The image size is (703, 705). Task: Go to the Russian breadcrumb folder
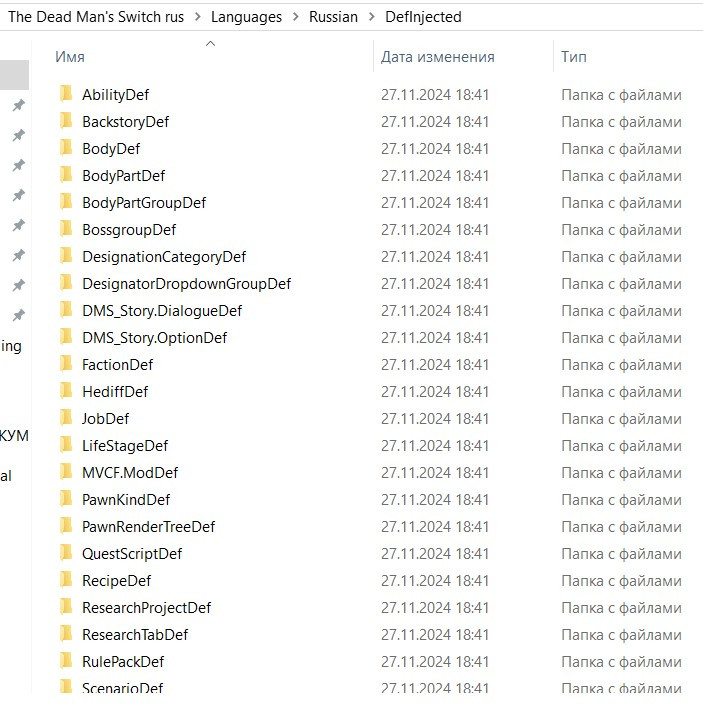333,17
